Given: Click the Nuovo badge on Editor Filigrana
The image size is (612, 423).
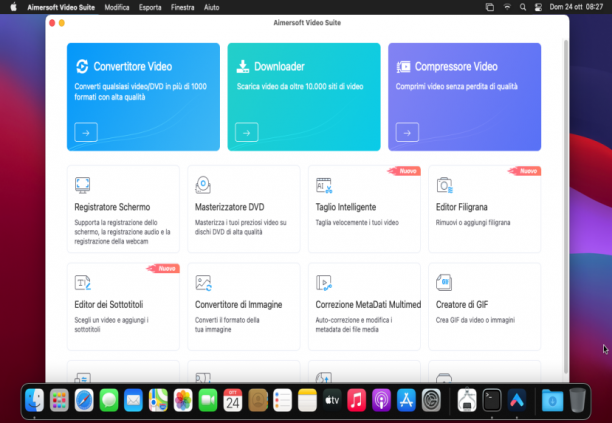Looking at the screenshot, I should 524,171.
